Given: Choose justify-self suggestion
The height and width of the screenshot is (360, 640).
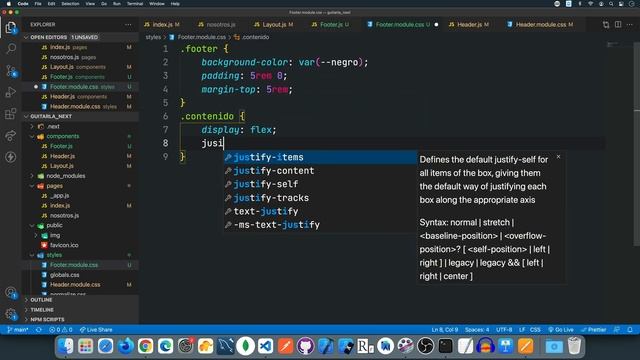Looking at the screenshot, I should pos(320,184).
